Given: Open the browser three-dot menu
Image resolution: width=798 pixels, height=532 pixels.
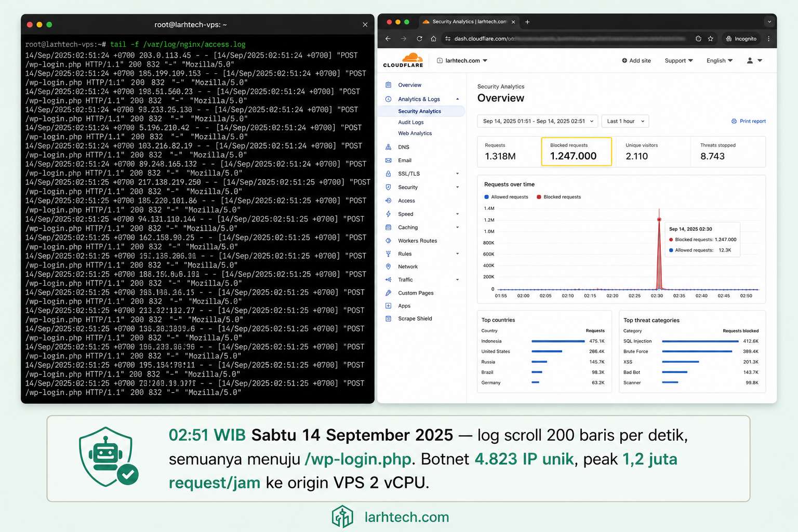Looking at the screenshot, I should coord(768,38).
